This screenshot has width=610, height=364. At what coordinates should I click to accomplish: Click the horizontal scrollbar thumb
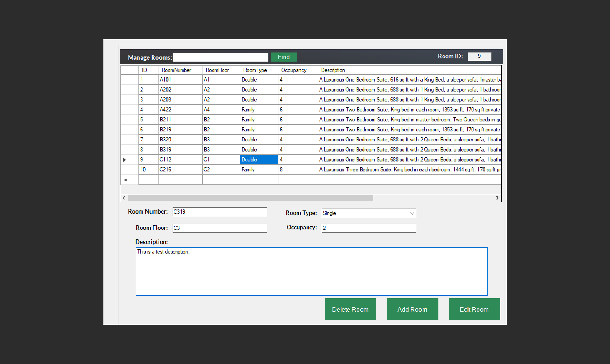pos(251,198)
